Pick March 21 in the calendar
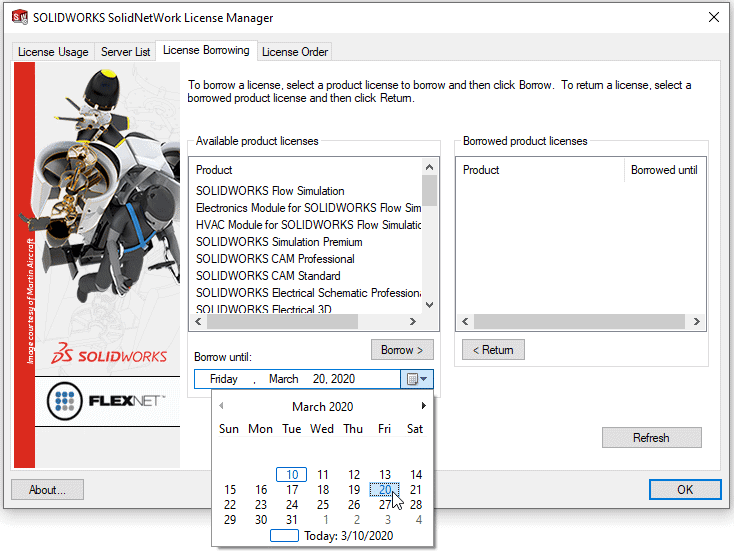Viewport: 734px width, 552px height. tap(416, 490)
